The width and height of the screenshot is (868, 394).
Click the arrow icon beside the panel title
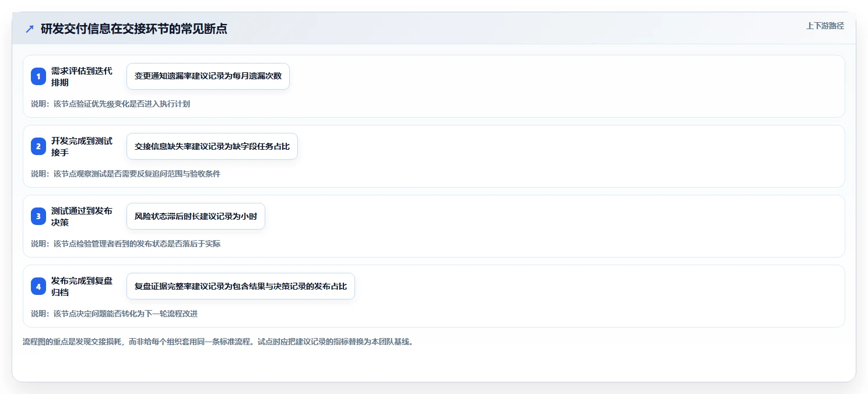click(30, 29)
